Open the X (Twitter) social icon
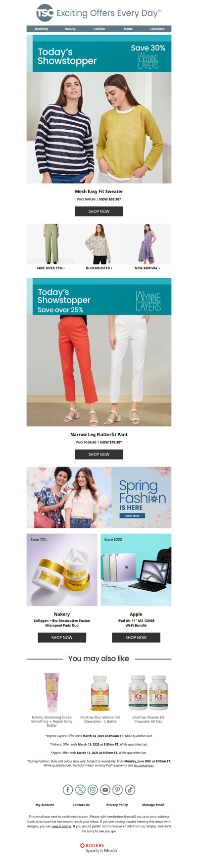The height and width of the screenshot is (868, 198). pyautogui.click(x=80, y=790)
